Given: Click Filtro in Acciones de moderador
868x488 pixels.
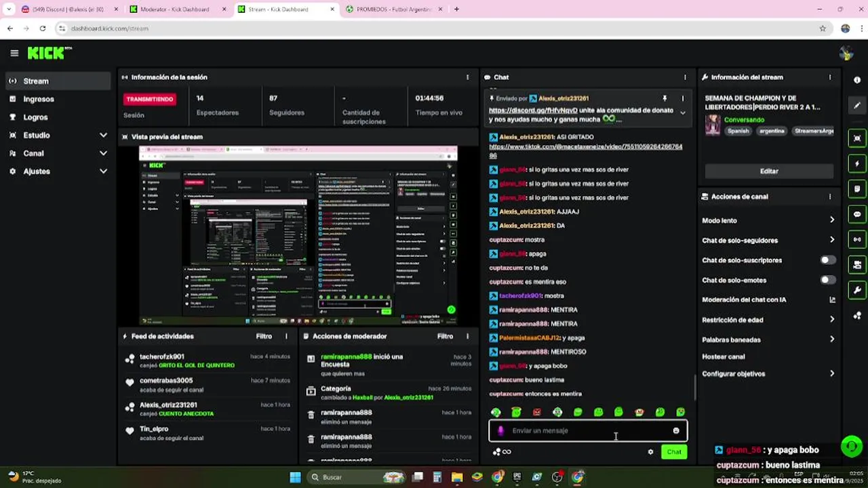Looking at the screenshot, I should [445, 336].
